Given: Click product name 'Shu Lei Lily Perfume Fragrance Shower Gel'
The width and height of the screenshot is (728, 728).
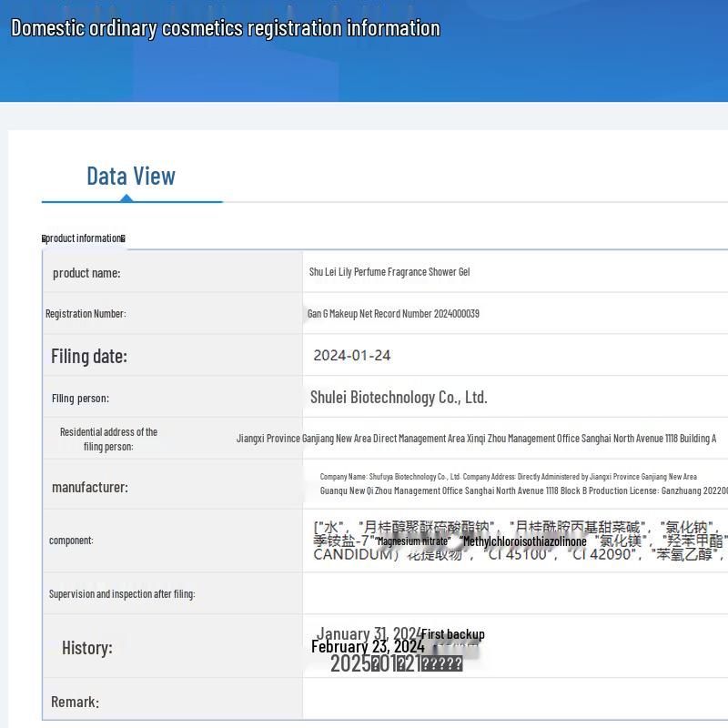Looking at the screenshot, I should coord(389,272).
